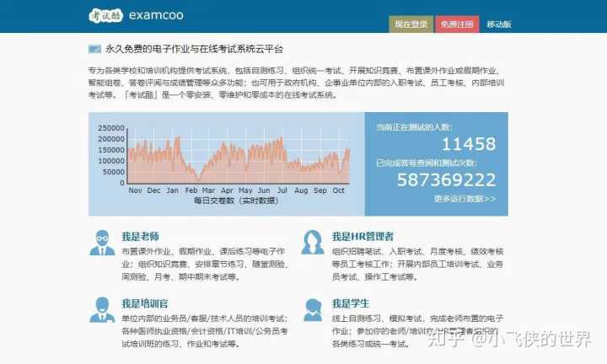
Task: Click the 11458 current test-takers number
Action: tap(469, 143)
